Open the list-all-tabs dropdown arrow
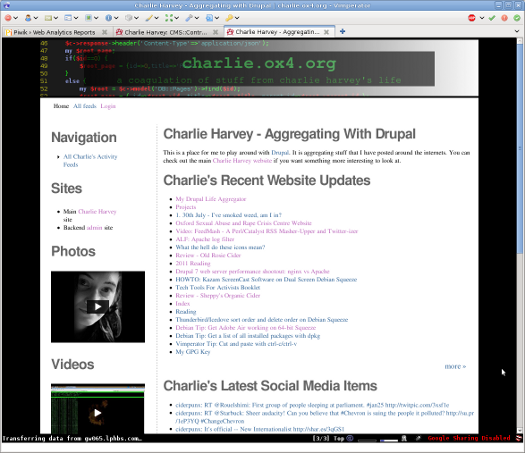The height and width of the screenshot is (453, 525). coord(517,31)
